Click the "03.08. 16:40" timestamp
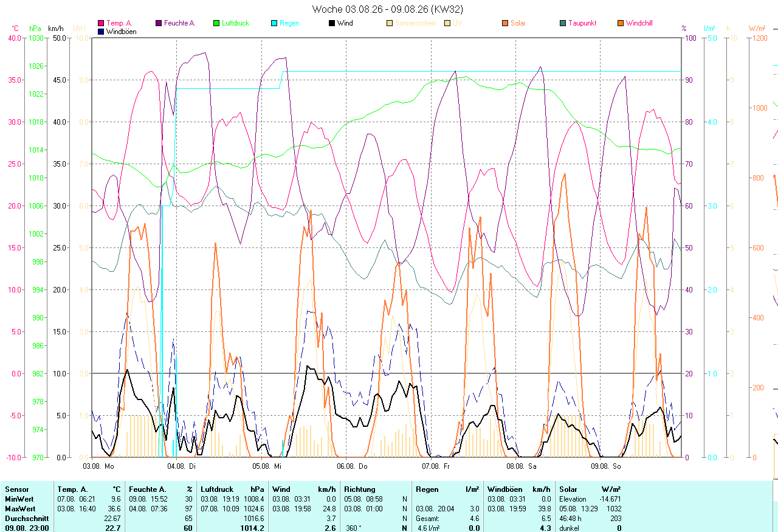778x532 pixels. (x=76, y=509)
